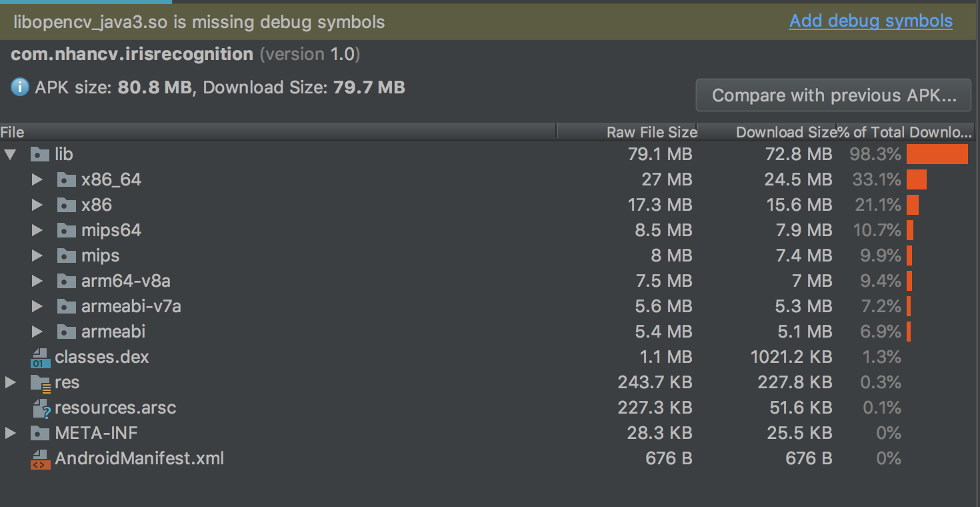980x507 pixels.
Task: Collapse the lib folder tree
Action: click(10, 155)
